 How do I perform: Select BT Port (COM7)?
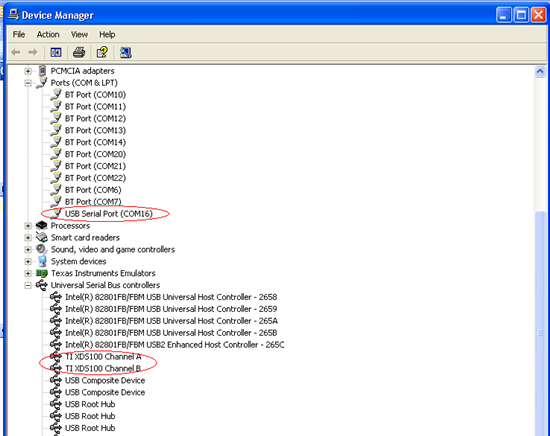coord(93,202)
